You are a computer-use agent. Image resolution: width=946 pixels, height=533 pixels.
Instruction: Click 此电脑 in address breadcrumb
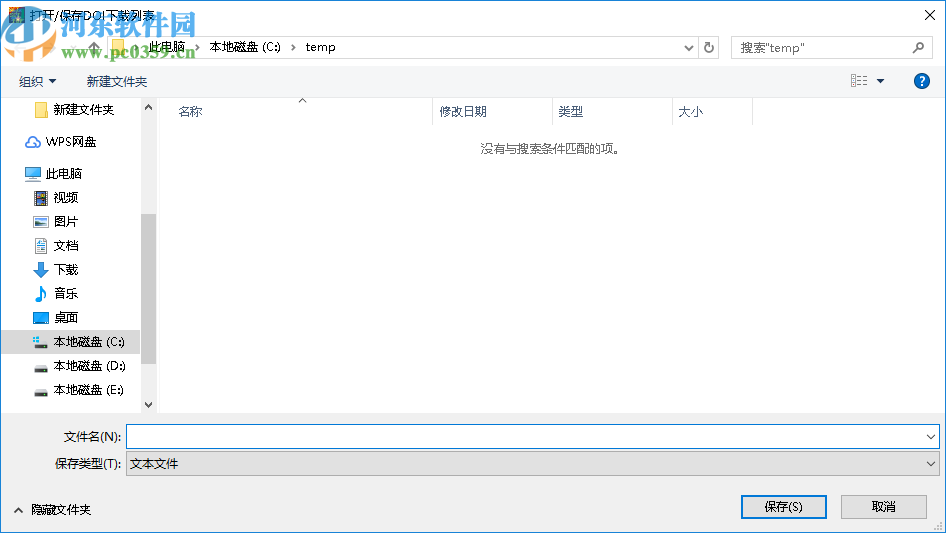click(167, 47)
